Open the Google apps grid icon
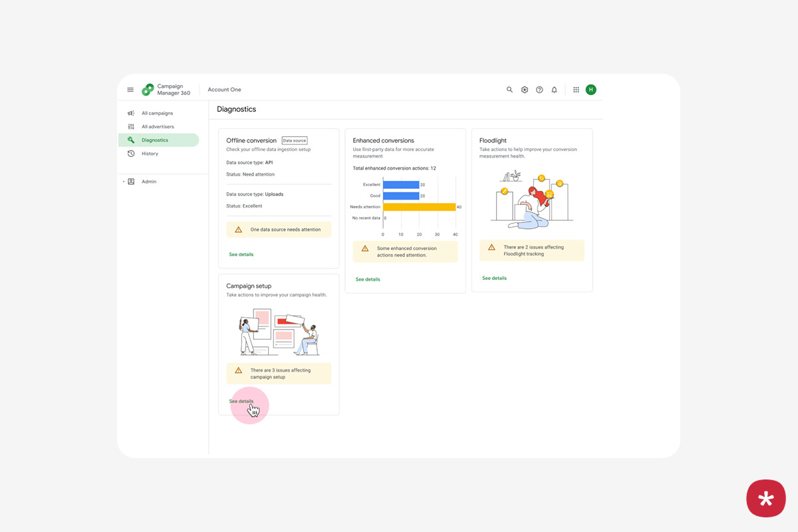 point(576,90)
